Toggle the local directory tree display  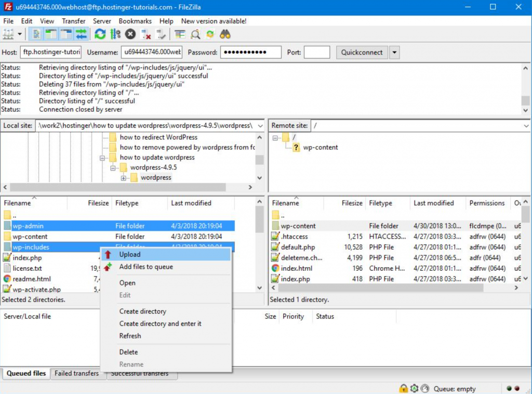[51, 34]
